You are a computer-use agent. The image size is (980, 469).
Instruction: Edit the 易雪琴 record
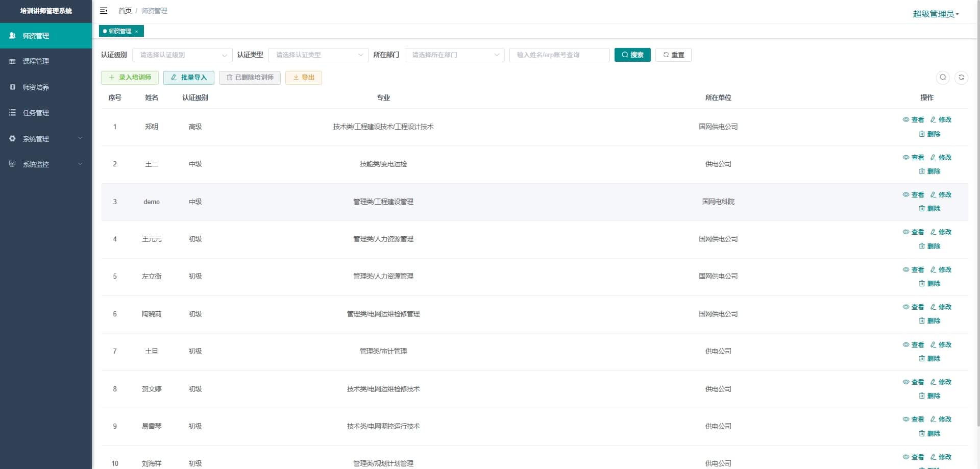tap(941, 419)
